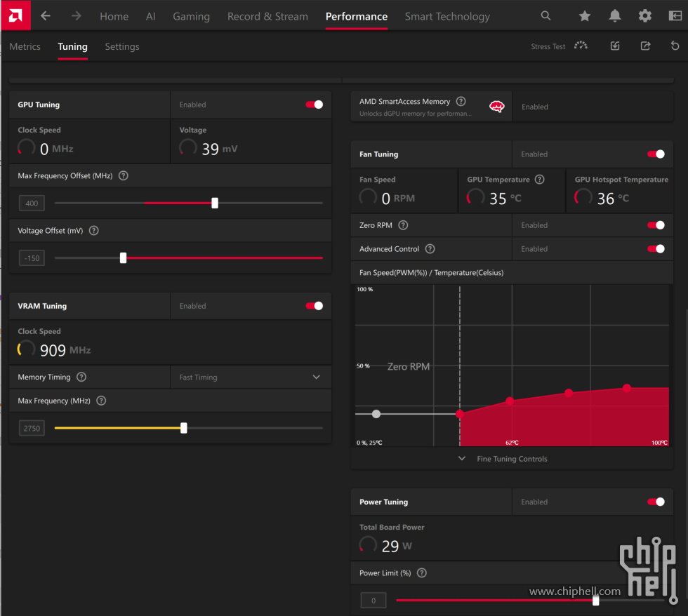Open notifications bell
Screen dimensions: 688x616
(x=615, y=16)
